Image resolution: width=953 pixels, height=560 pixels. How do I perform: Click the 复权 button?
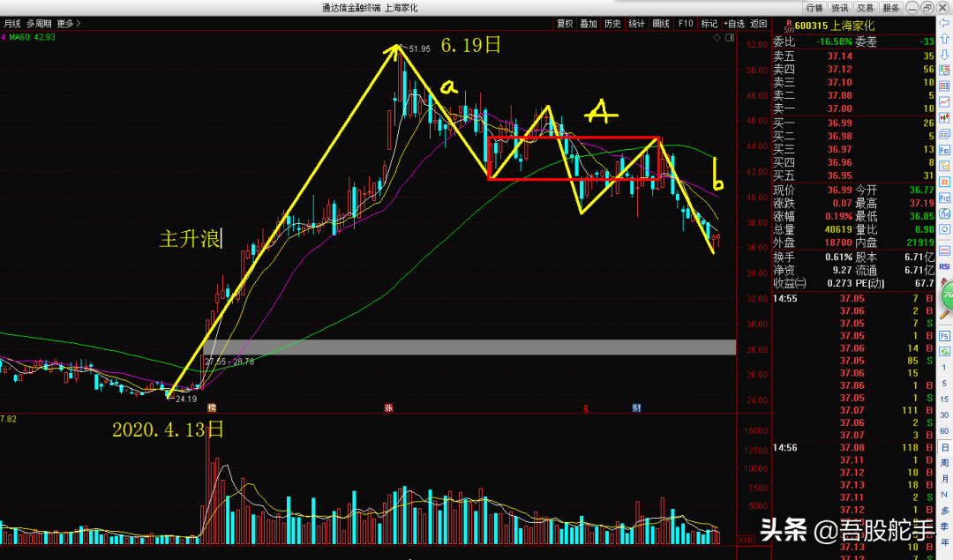(x=565, y=24)
